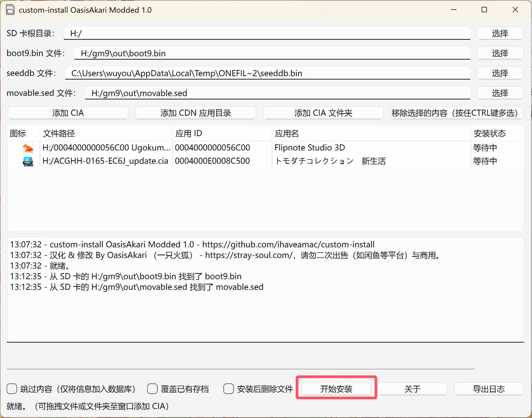This screenshot has height=418, width=532.
Task: Open the 关于 about dialog
Action: pyautogui.click(x=412, y=389)
